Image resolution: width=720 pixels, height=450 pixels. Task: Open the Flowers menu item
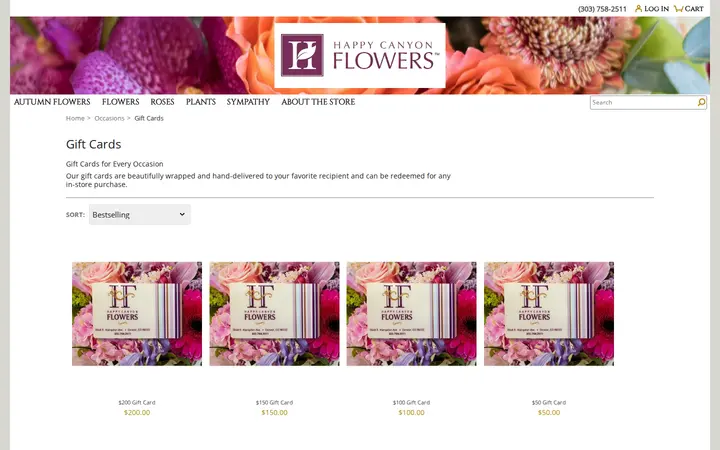click(x=120, y=102)
